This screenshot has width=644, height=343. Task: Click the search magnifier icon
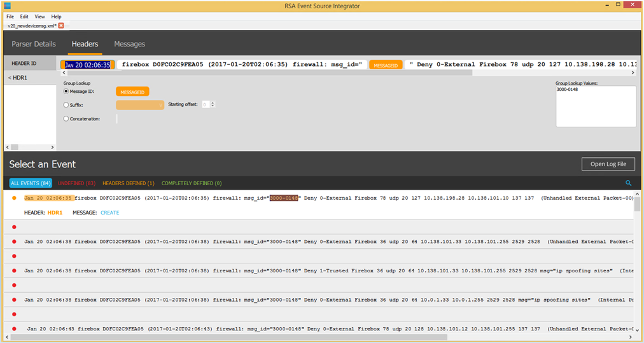[x=628, y=183]
